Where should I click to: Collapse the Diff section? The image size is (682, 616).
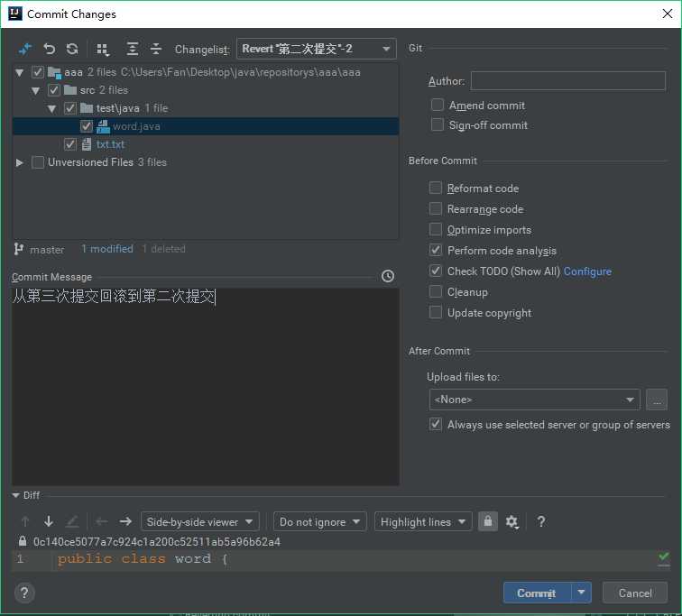[15, 495]
